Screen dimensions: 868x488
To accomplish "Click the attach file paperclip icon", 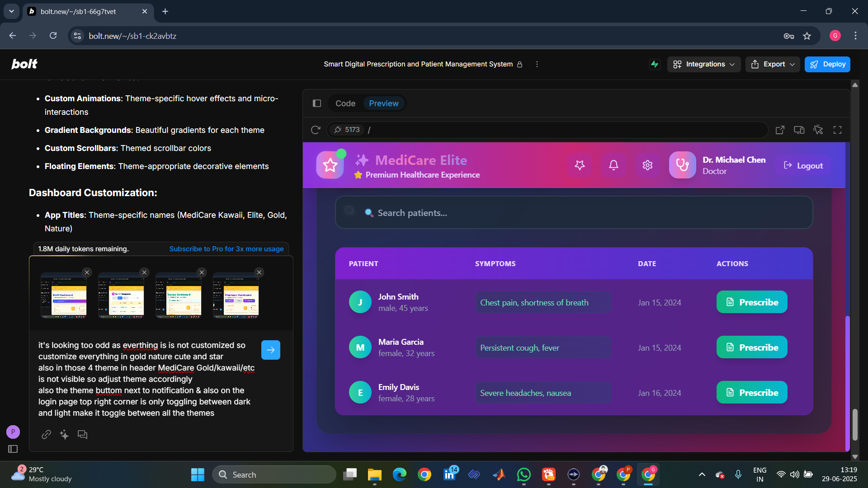I will (46, 435).
